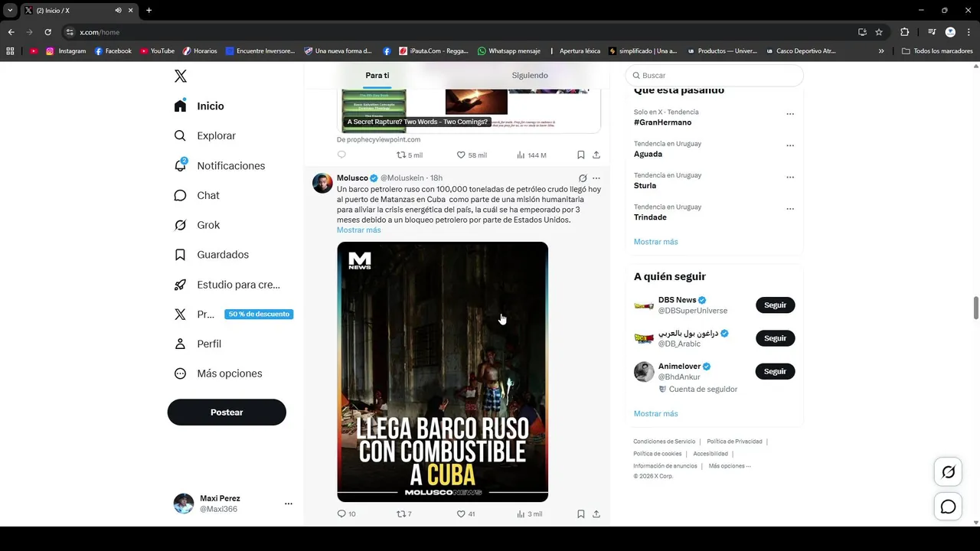Share the Molusco post
Viewport: 980px width, 551px height.
click(x=596, y=514)
